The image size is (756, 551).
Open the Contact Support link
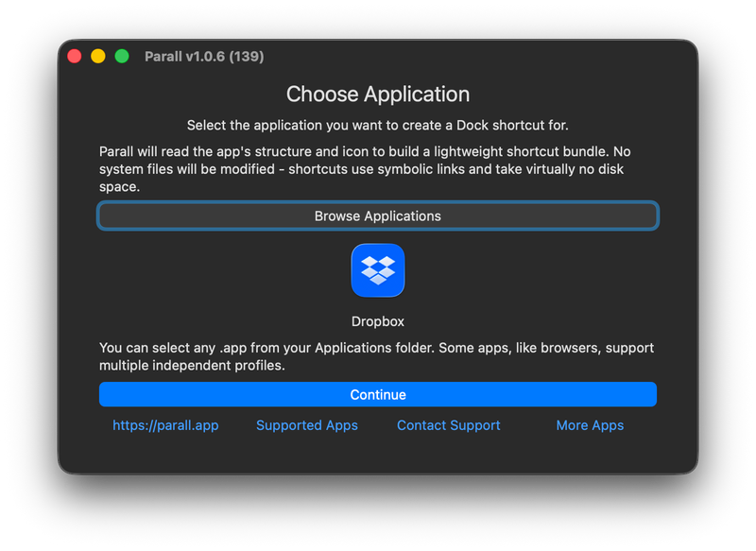point(448,425)
